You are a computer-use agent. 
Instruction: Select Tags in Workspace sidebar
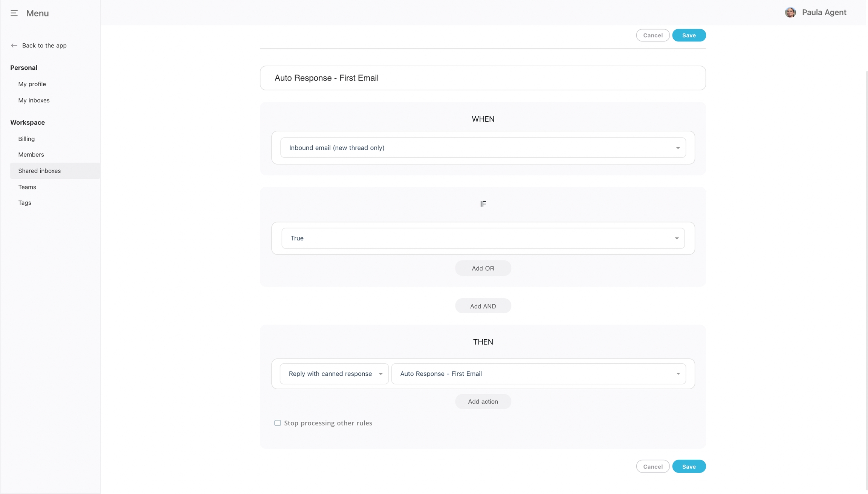coord(24,203)
